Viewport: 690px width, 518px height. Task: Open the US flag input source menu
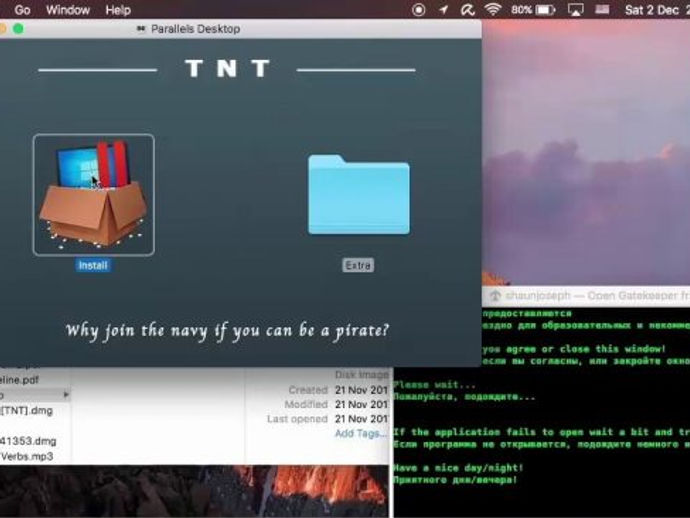[x=602, y=9]
